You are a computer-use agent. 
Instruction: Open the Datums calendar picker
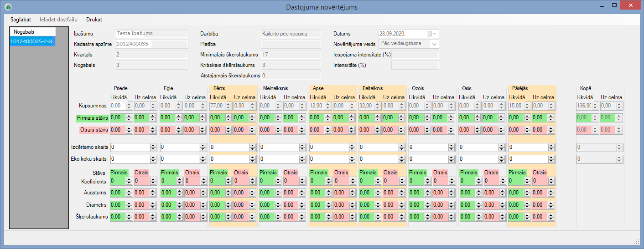coord(431,34)
